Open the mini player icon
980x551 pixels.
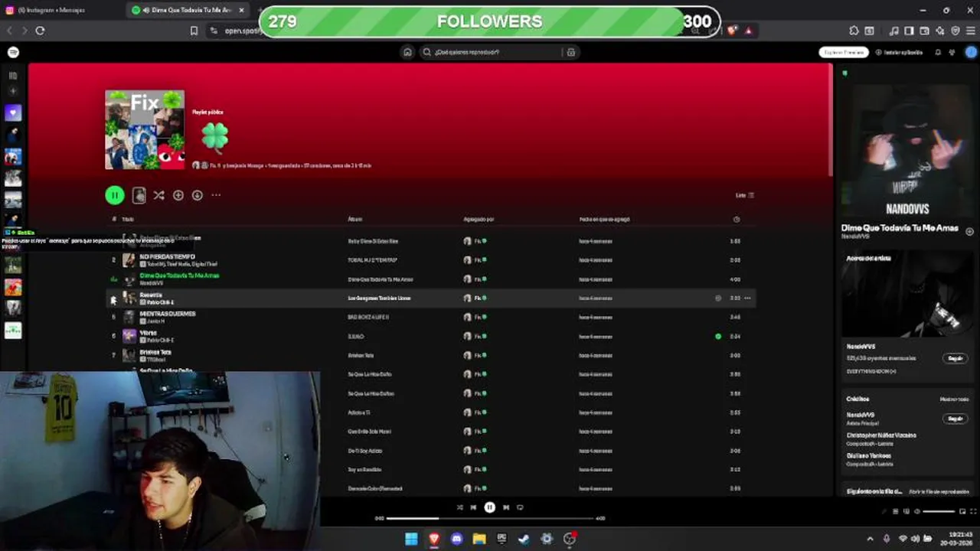click(x=962, y=511)
